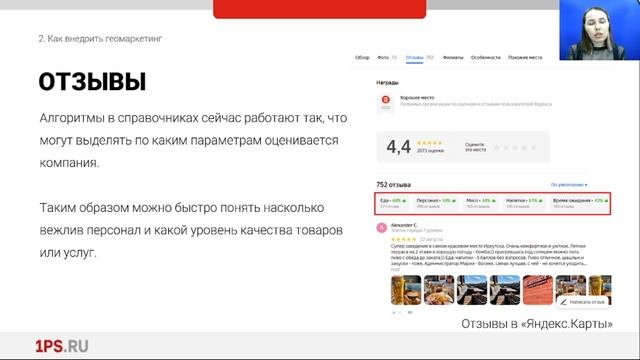Click the 4,4 rating value
Image resolution: width=640 pixels, height=360 pixels.
click(x=398, y=147)
